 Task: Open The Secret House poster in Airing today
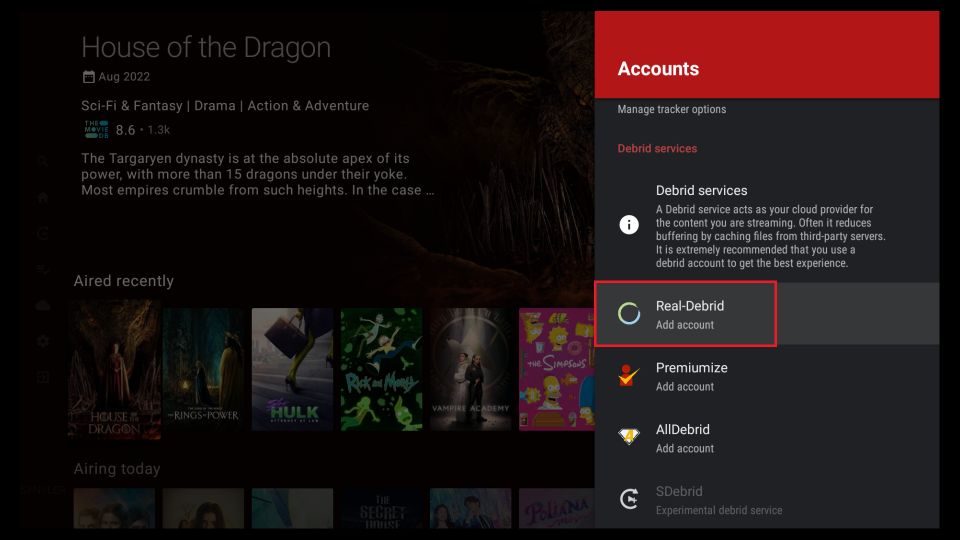[x=381, y=508]
